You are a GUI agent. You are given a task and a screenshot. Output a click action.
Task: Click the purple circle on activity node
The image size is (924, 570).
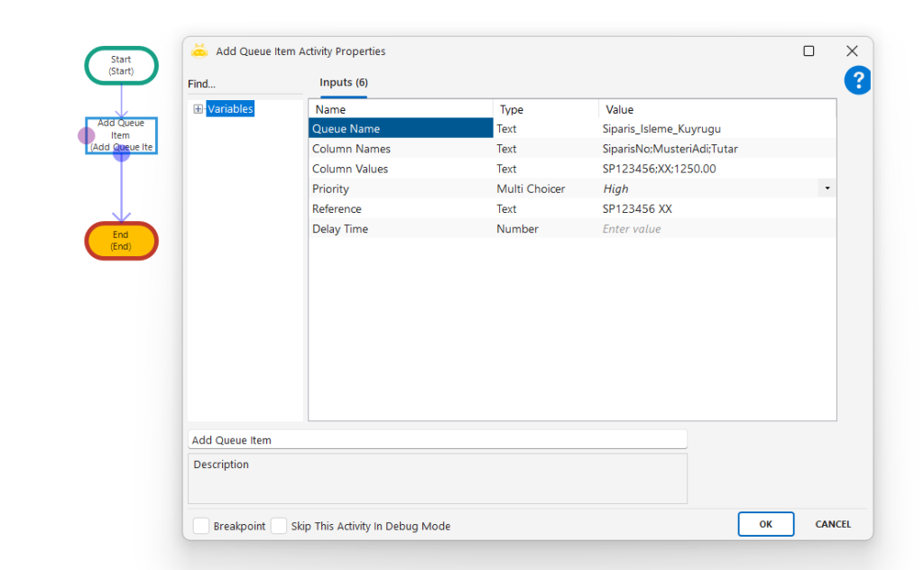[87, 136]
